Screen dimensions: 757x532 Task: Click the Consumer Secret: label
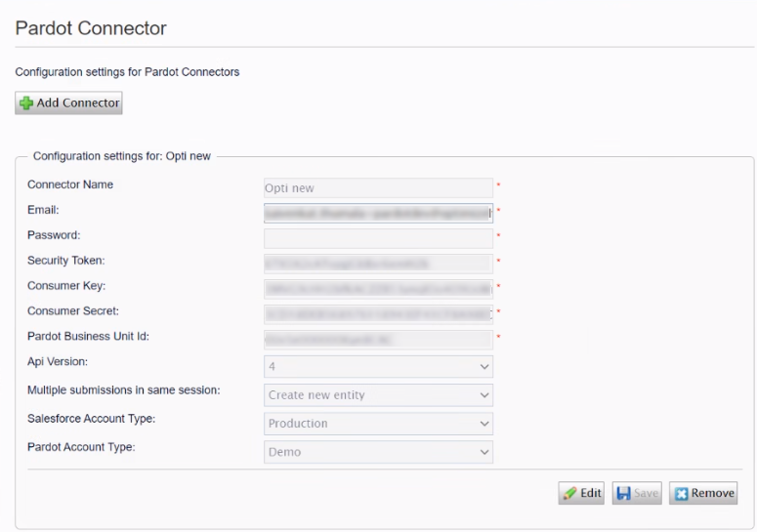coord(73,311)
